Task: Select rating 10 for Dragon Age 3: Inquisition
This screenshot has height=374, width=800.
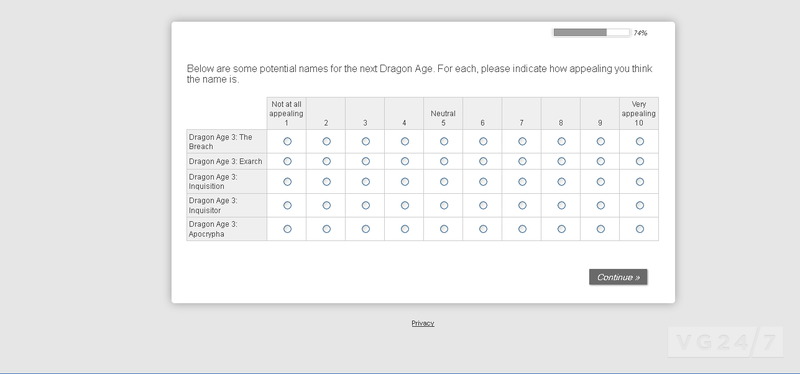Action: [640, 182]
